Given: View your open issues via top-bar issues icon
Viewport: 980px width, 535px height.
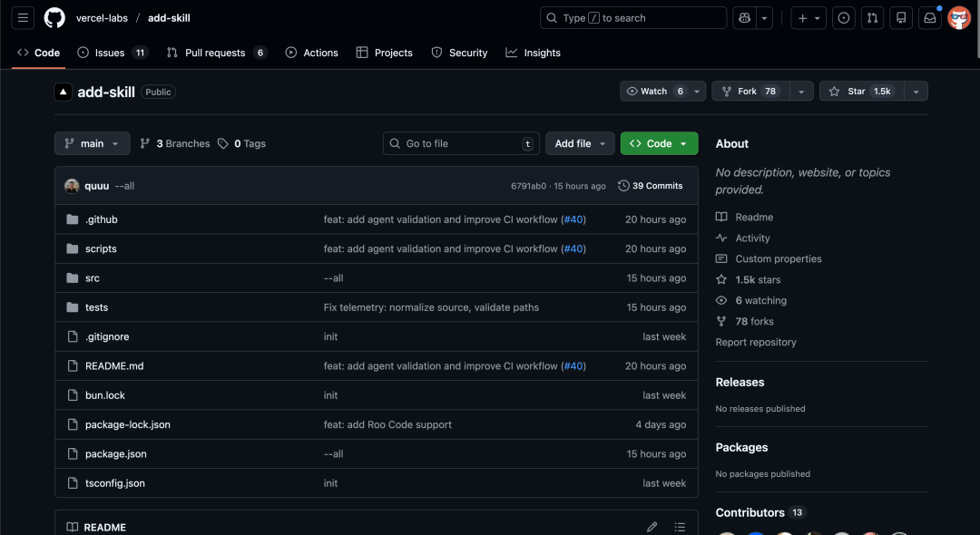Looking at the screenshot, I should pyautogui.click(x=843, y=17).
